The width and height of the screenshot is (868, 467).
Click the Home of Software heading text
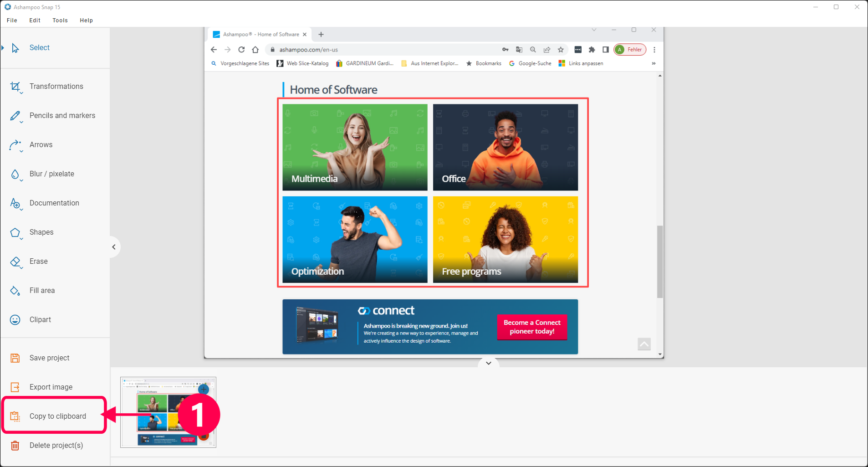(333, 90)
